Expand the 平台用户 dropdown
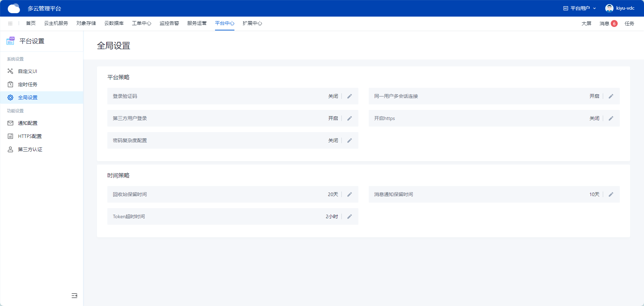 pyautogui.click(x=580, y=8)
